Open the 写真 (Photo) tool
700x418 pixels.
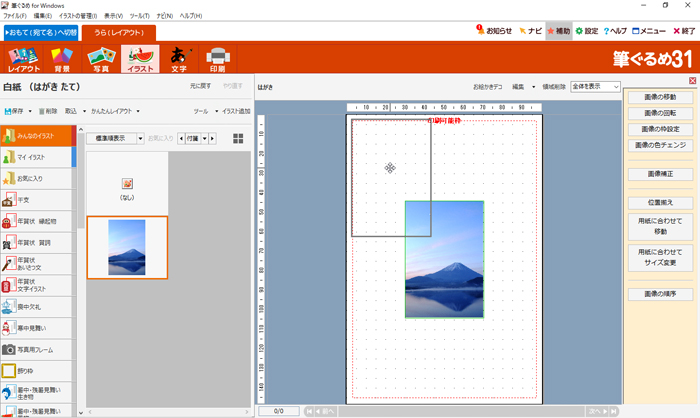101,59
